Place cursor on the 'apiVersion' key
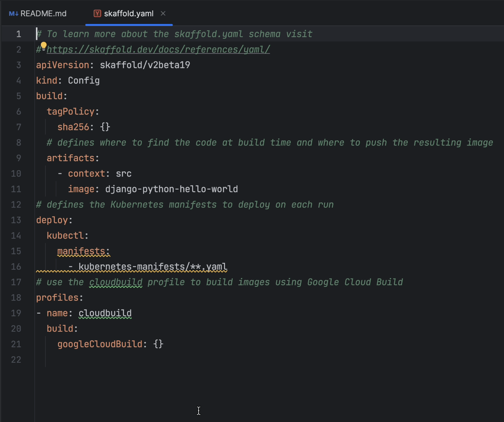The height and width of the screenshot is (422, 504). click(x=63, y=65)
